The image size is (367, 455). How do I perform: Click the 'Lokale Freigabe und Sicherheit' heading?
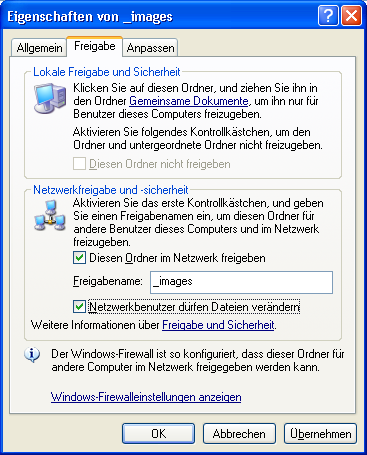coord(107,72)
